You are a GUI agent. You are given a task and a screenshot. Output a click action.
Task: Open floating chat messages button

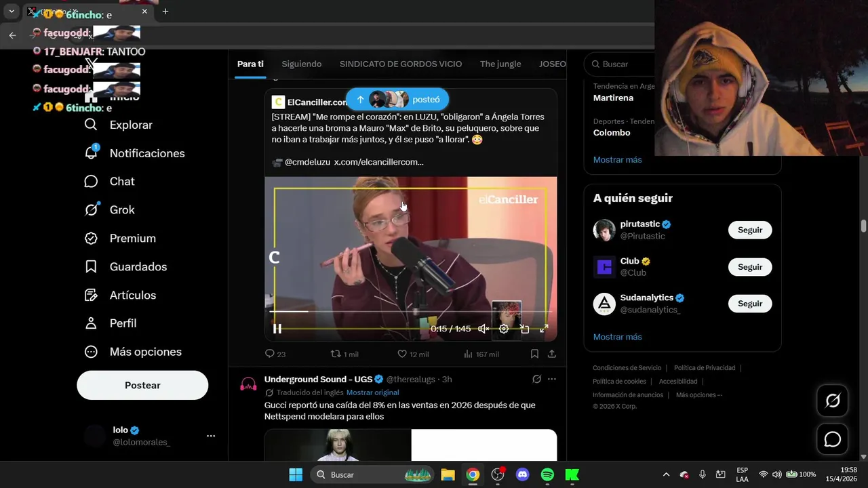coord(833,439)
